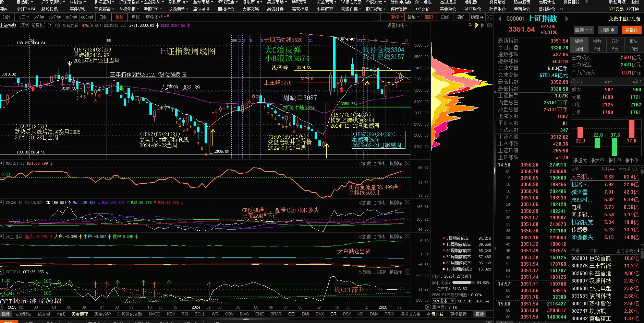Select the MACD indicator tab

[x=154, y=314]
